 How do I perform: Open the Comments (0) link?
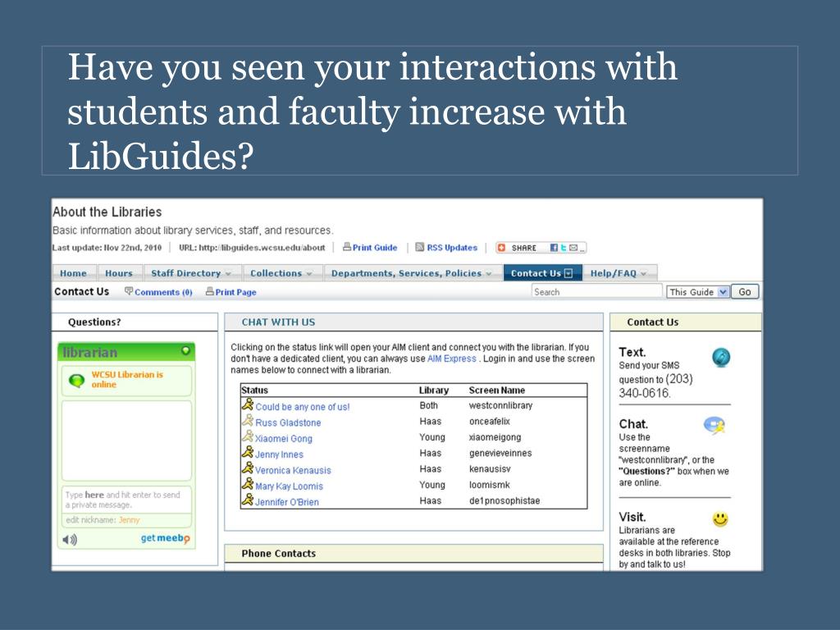(163, 292)
